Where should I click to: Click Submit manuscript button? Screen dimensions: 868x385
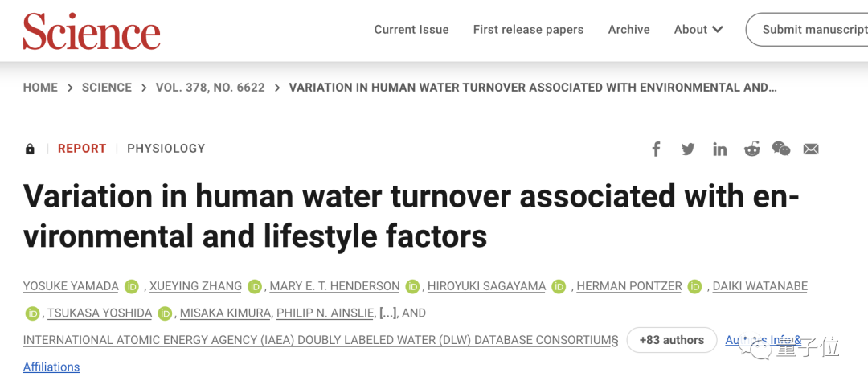tap(812, 30)
